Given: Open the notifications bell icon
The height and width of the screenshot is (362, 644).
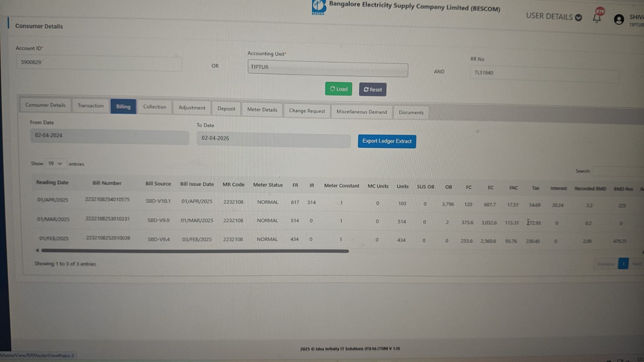Looking at the screenshot, I should [597, 17].
